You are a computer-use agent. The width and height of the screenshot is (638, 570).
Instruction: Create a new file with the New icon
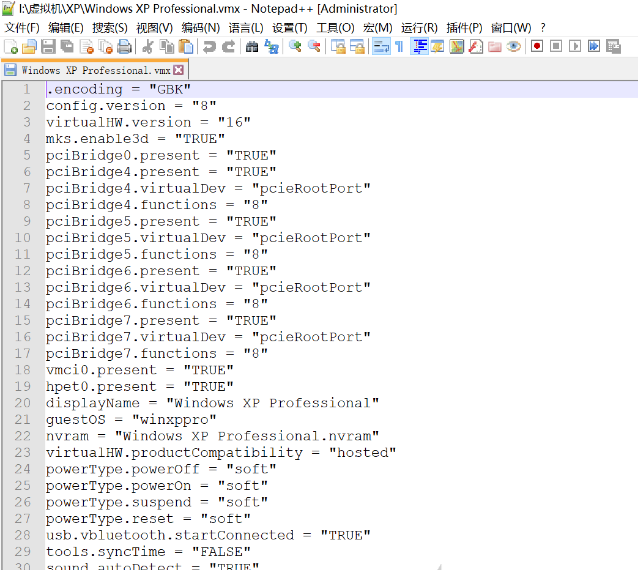point(10,46)
